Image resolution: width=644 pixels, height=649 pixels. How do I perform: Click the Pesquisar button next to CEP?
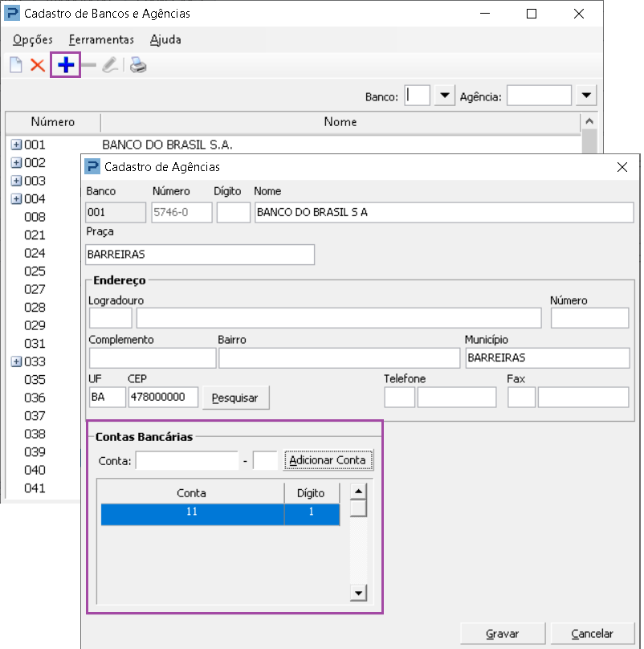click(235, 398)
